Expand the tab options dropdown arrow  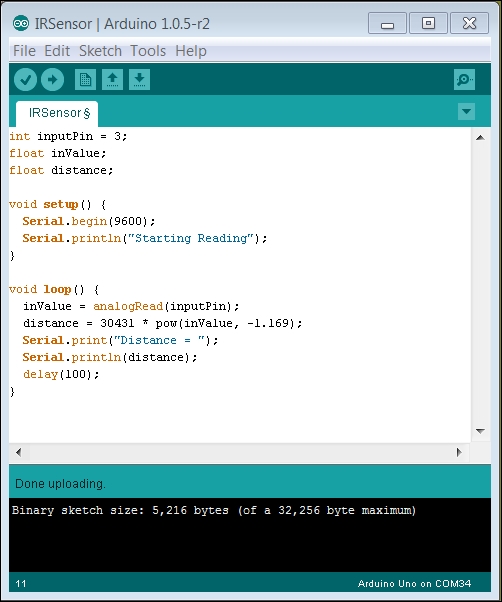[x=466, y=112]
